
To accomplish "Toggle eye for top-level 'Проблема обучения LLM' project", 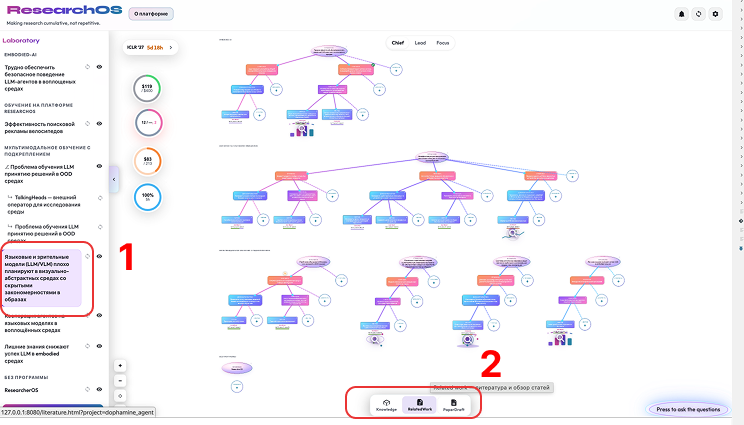I will [99, 166].
